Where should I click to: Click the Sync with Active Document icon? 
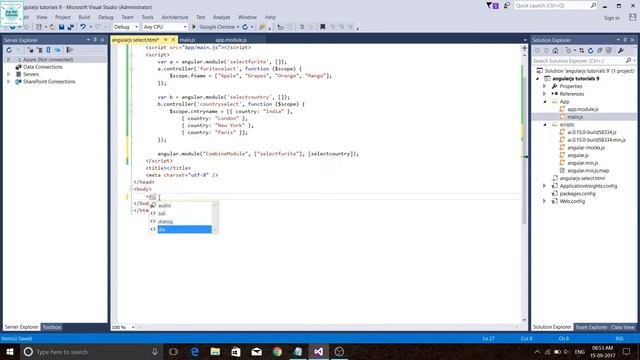[582, 51]
